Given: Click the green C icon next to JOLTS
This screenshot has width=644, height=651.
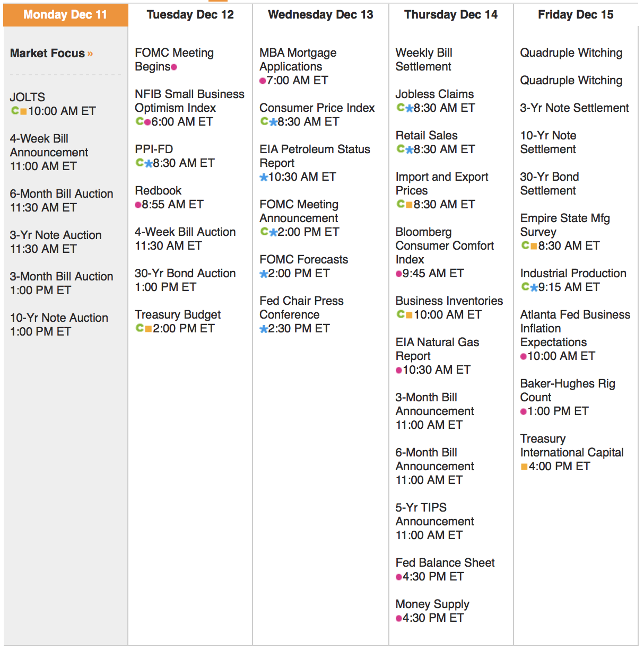Looking at the screenshot, I should click(15, 111).
